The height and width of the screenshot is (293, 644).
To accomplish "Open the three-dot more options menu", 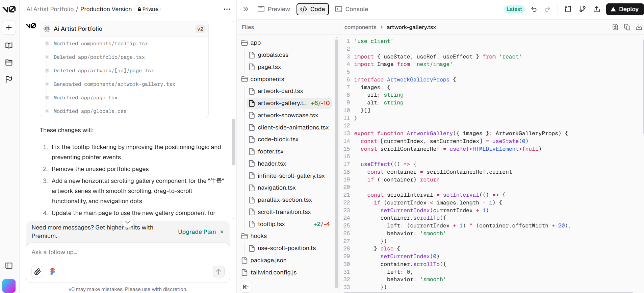I will pos(227,9).
